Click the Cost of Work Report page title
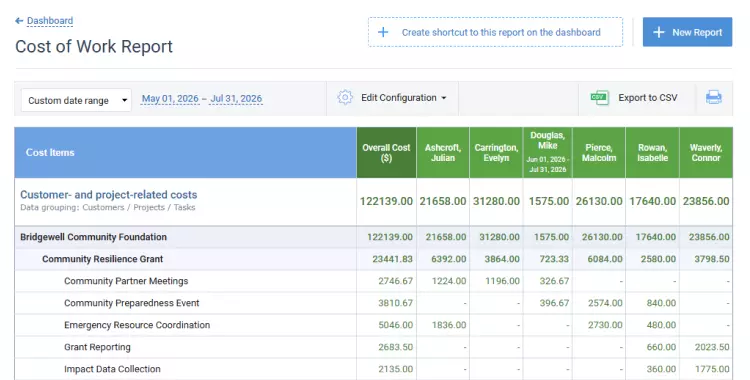The height and width of the screenshot is (380, 750). 94,46
